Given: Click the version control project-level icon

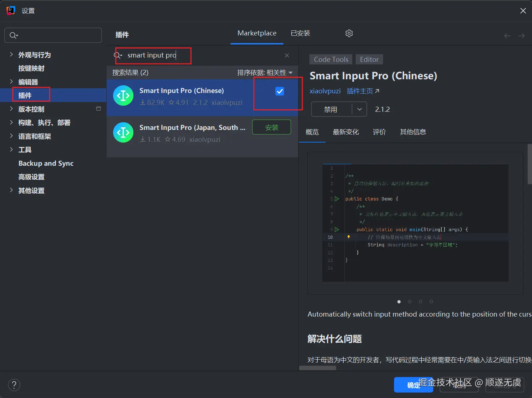Looking at the screenshot, I should 98,109.
